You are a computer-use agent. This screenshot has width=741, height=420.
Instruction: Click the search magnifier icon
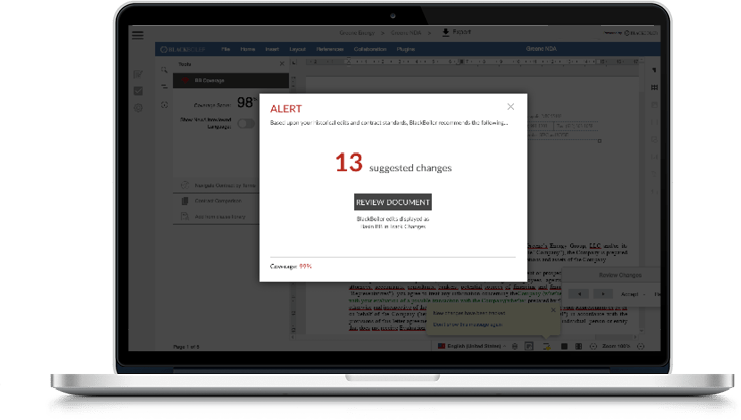[x=164, y=70]
